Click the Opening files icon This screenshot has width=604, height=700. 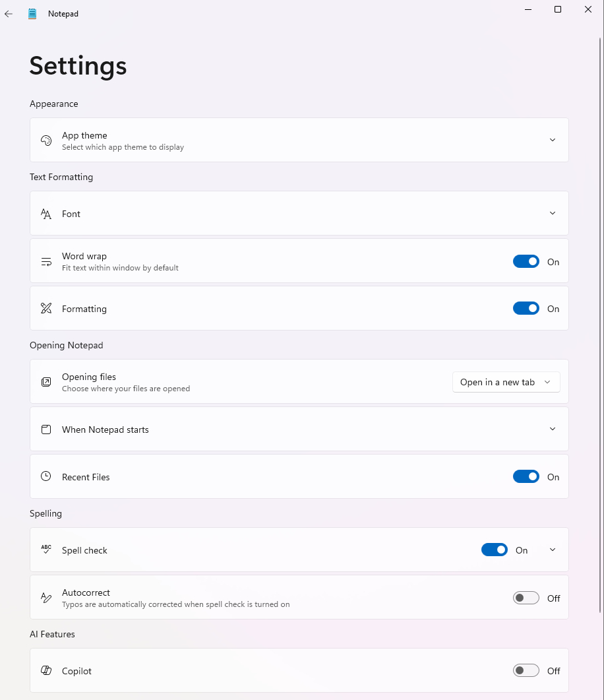pos(46,382)
